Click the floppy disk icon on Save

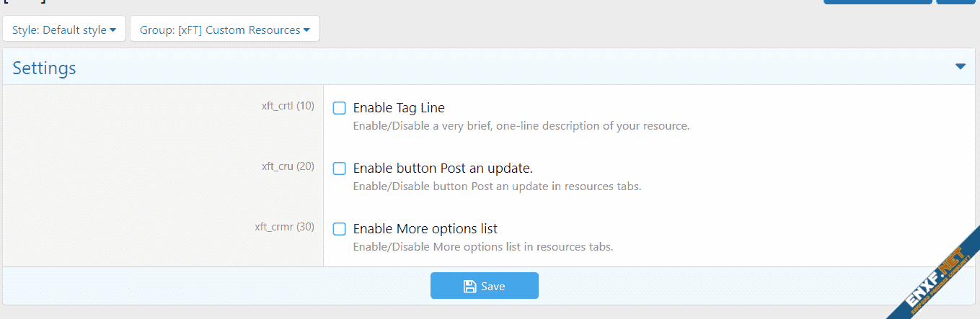[x=469, y=286]
